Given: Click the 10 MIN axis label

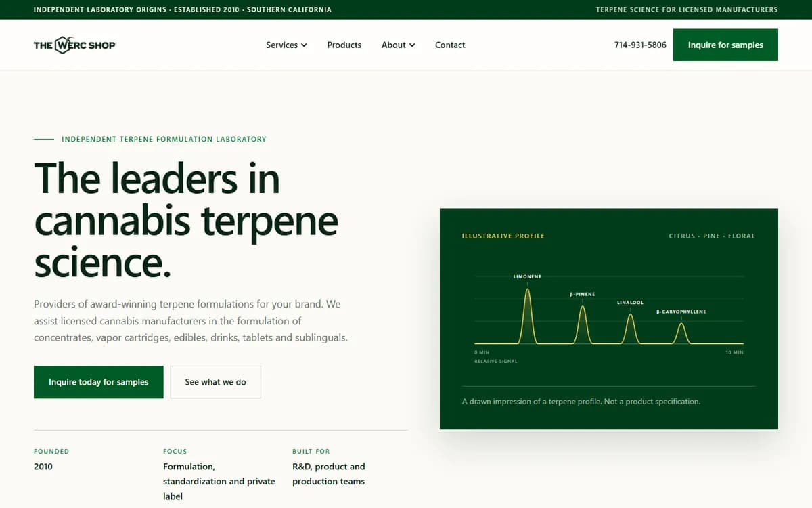Looking at the screenshot, I should pos(734,352).
